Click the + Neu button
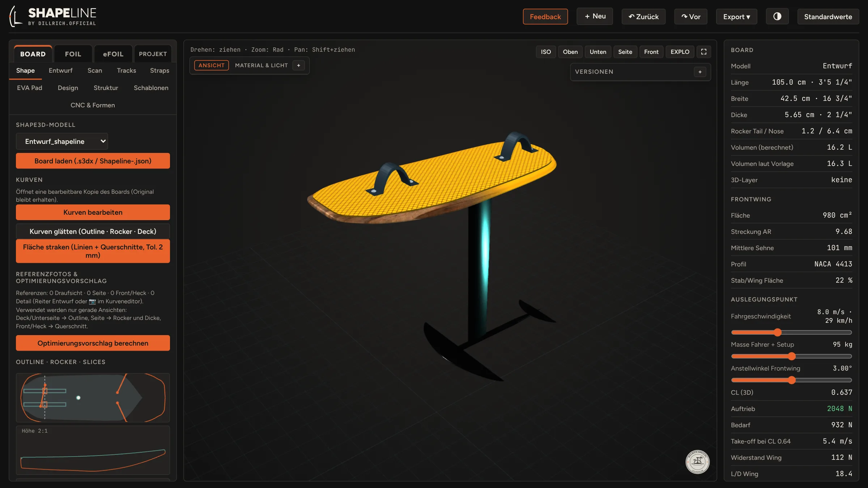Viewport: 868px width, 488px height. click(595, 16)
